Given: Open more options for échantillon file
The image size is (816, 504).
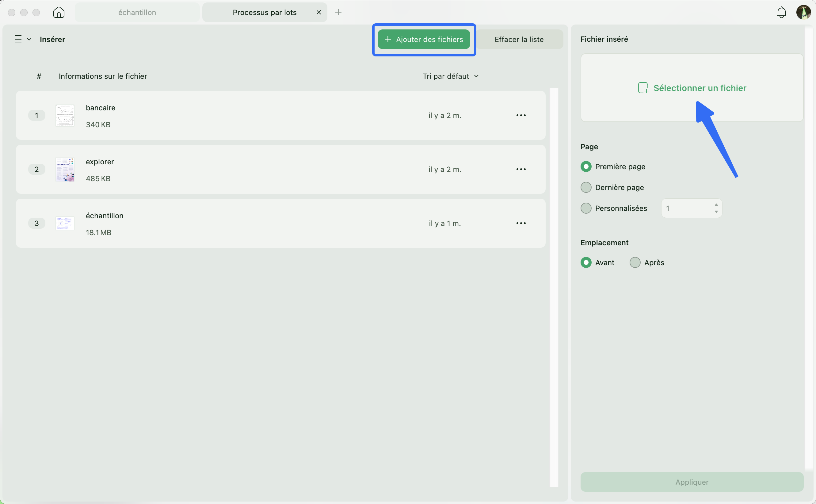Looking at the screenshot, I should (x=521, y=223).
